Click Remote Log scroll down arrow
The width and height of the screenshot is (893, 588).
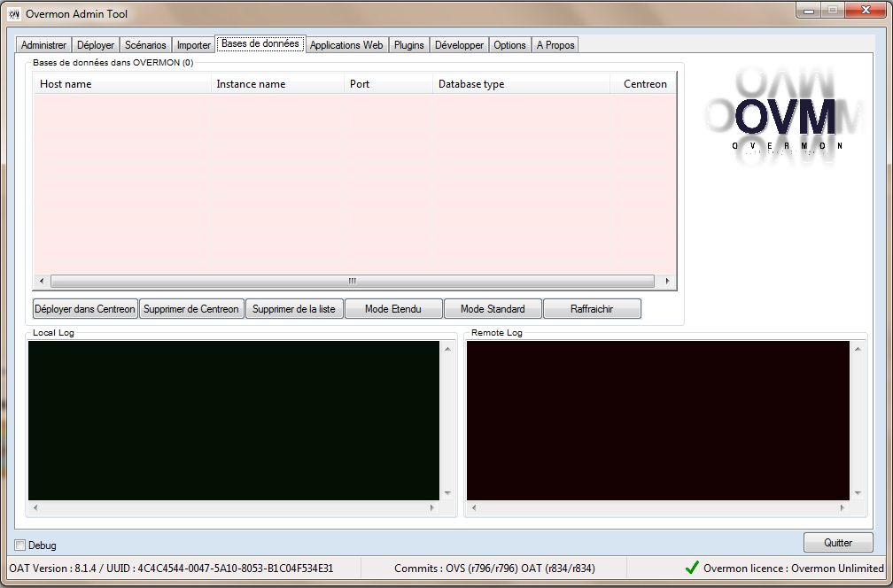tap(858, 493)
